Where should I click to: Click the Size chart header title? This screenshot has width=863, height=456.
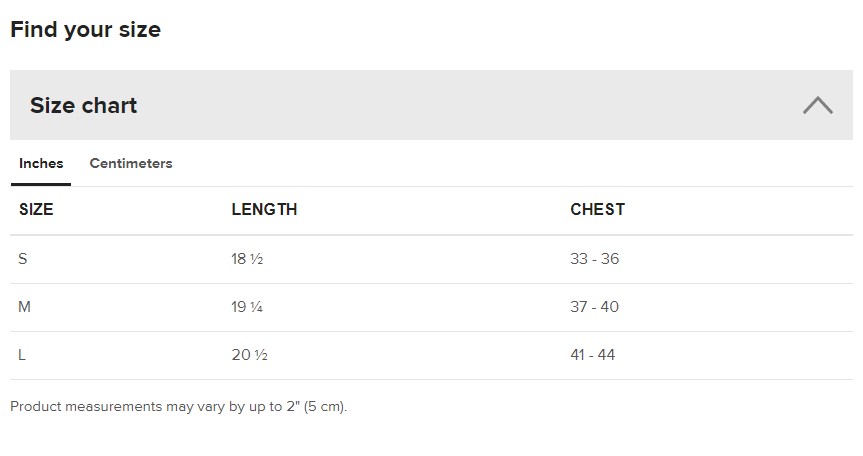(83, 105)
